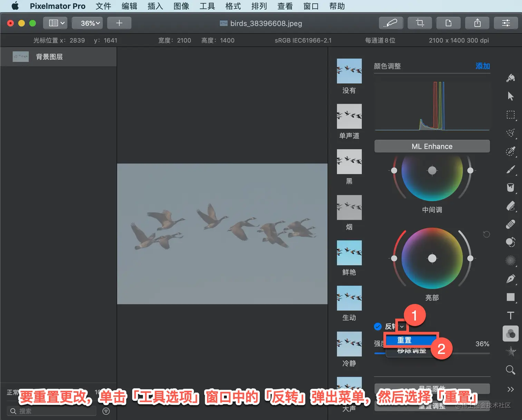Screen dimensions: 522x420
Task: Select the Erase tool
Action: click(511, 206)
